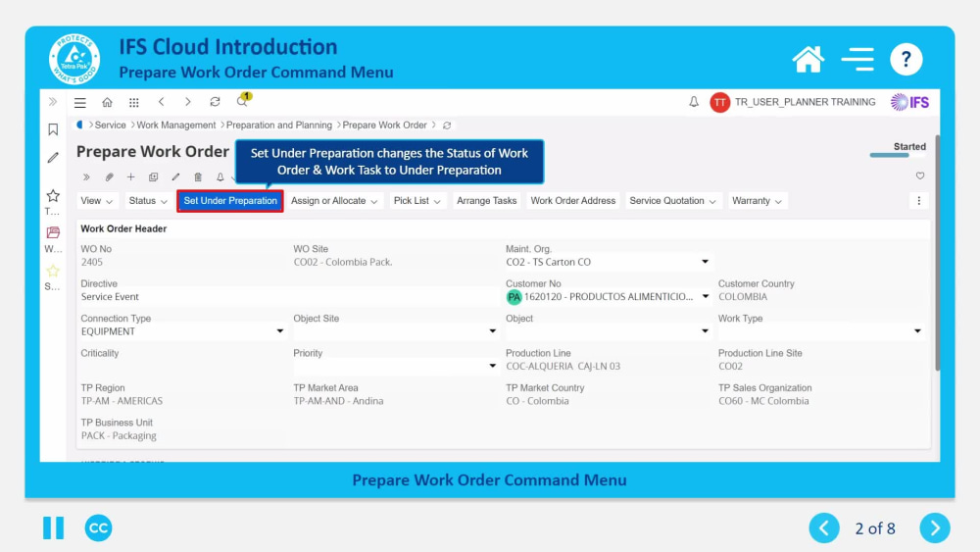
Task: Open the course menu list icon
Action: click(857, 60)
